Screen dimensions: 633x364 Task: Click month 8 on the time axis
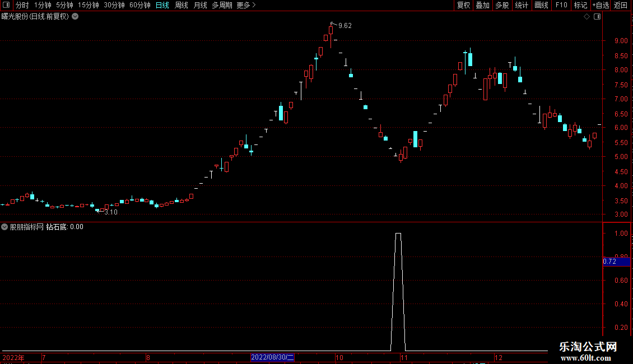(148, 357)
